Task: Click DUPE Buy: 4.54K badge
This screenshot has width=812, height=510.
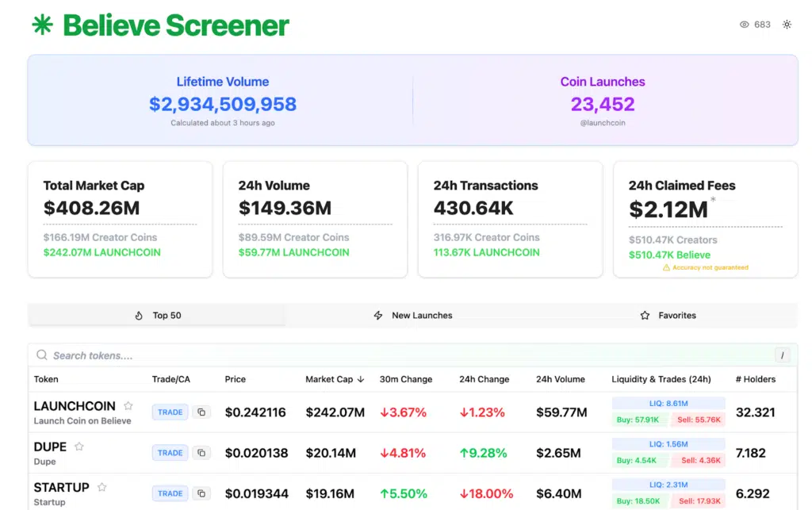Action: 640,460
